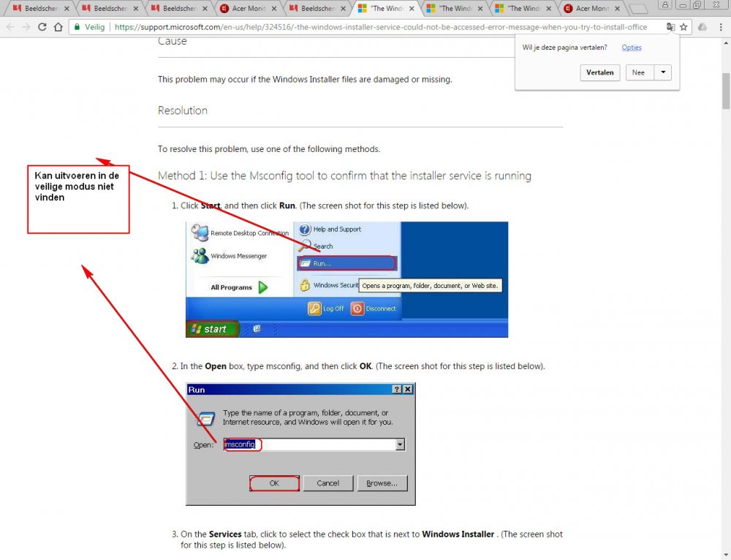
Task: Close the last Acer Monit tab
Action: tap(617, 8)
